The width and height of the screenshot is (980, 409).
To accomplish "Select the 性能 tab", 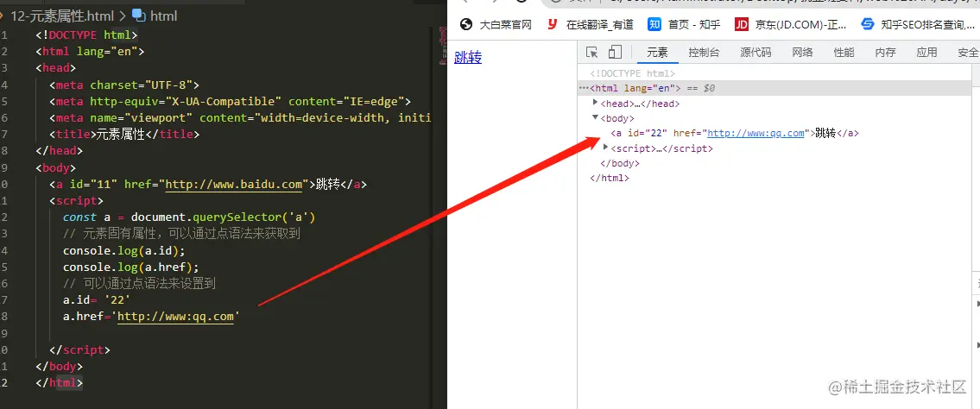I will point(844,53).
